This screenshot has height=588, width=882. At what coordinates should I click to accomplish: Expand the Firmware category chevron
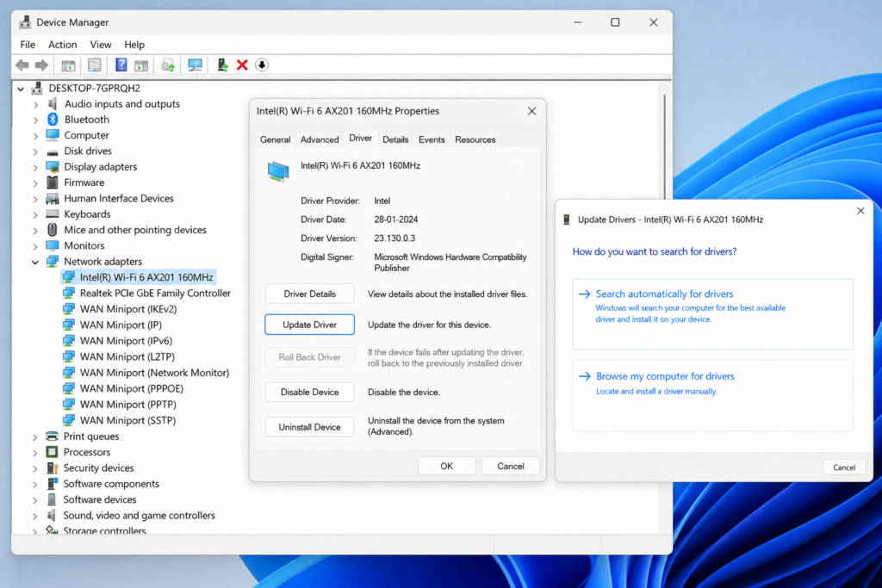click(x=35, y=183)
